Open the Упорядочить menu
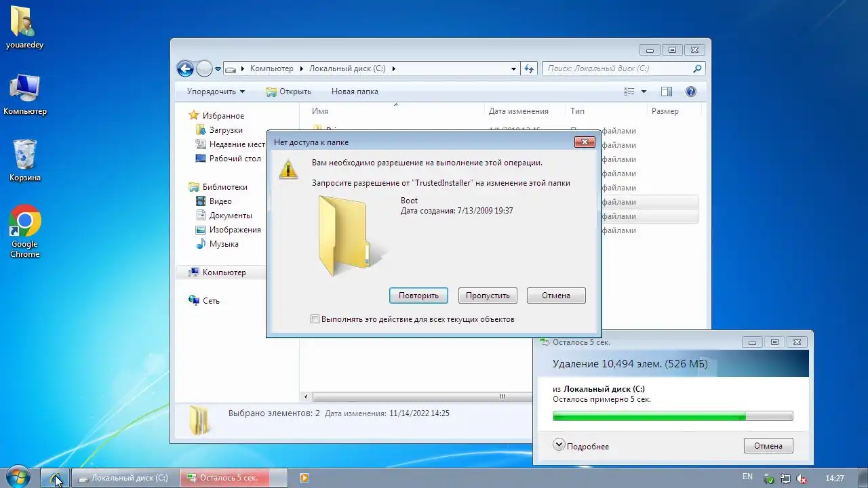 (x=216, y=91)
